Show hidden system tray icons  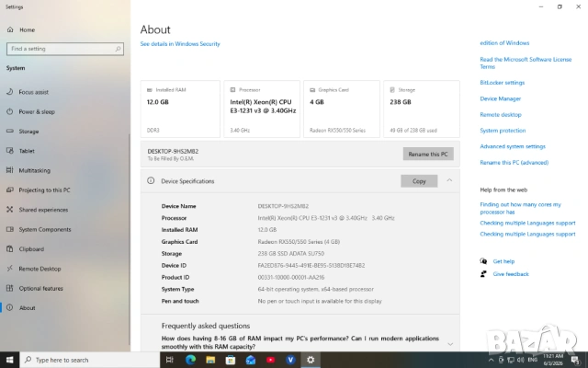point(491,360)
